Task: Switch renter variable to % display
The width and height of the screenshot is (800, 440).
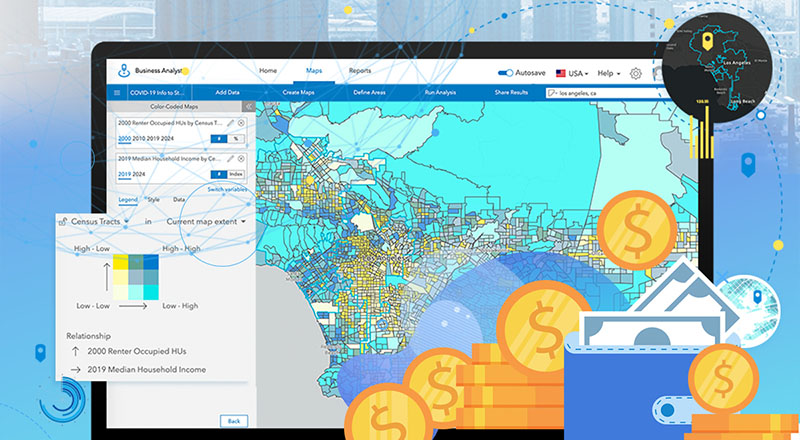Action: click(x=236, y=138)
